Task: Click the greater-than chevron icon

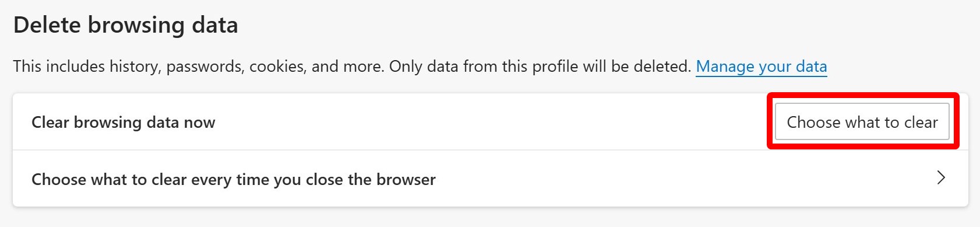Action: (941, 178)
